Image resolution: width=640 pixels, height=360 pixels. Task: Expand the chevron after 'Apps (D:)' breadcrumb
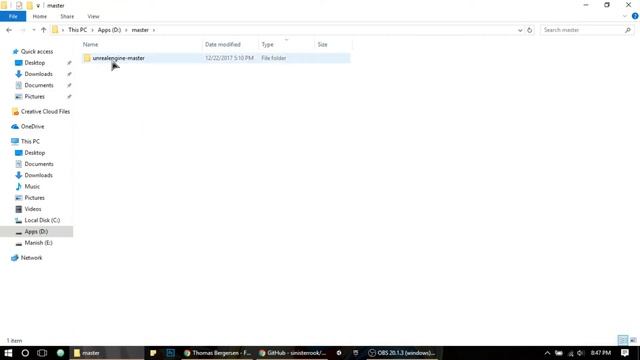[x=126, y=30]
